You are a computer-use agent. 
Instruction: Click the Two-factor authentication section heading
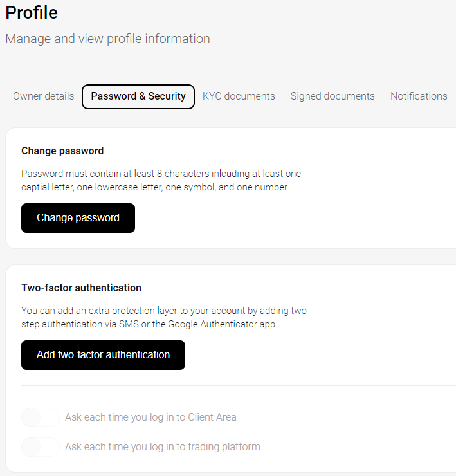point(82,288)
